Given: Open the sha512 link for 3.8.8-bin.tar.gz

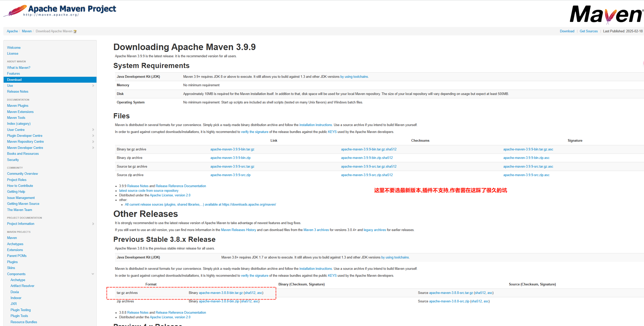Looking at the screenshot, I should point(250,293).
